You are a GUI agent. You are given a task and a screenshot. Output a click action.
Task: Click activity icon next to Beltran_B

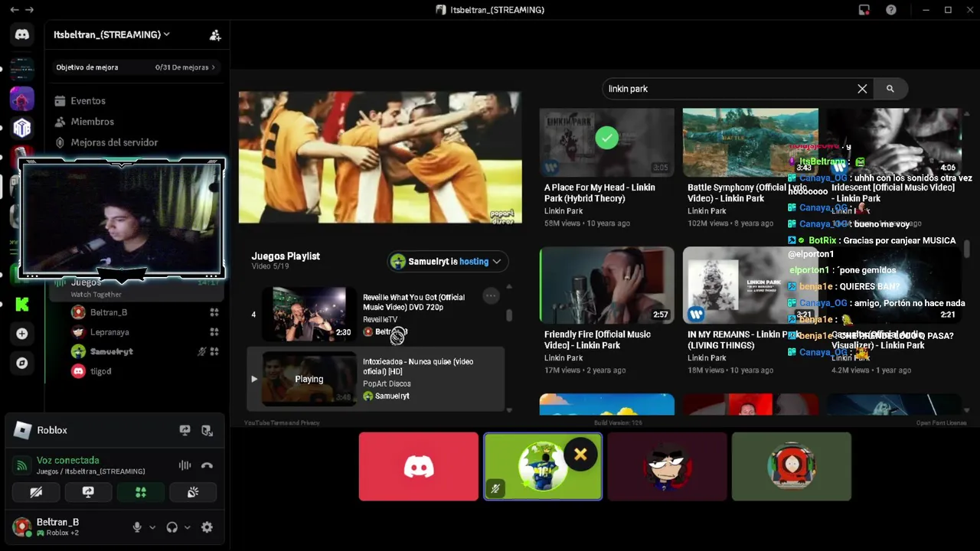(214, 312)
